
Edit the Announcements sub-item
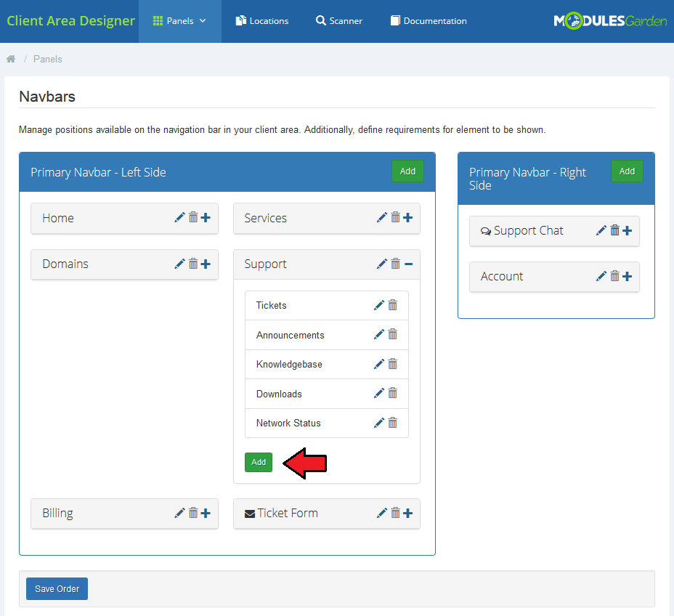[379, 334]
